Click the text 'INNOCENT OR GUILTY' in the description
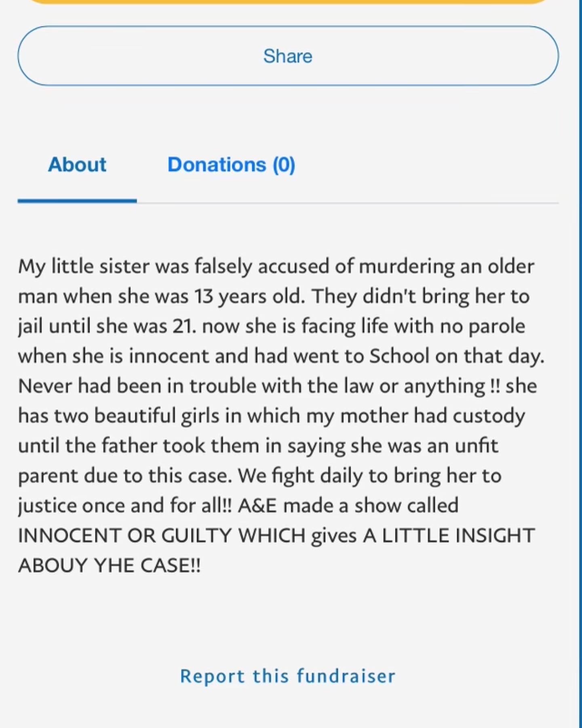Image resolution: width=582 pixels, height=728 pixels. click(125, 535)
